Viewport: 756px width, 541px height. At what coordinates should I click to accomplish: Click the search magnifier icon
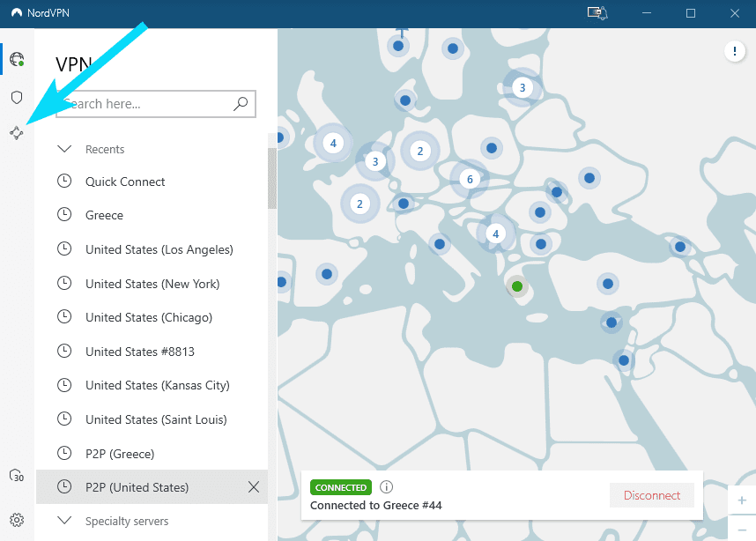tap(241, 104)
